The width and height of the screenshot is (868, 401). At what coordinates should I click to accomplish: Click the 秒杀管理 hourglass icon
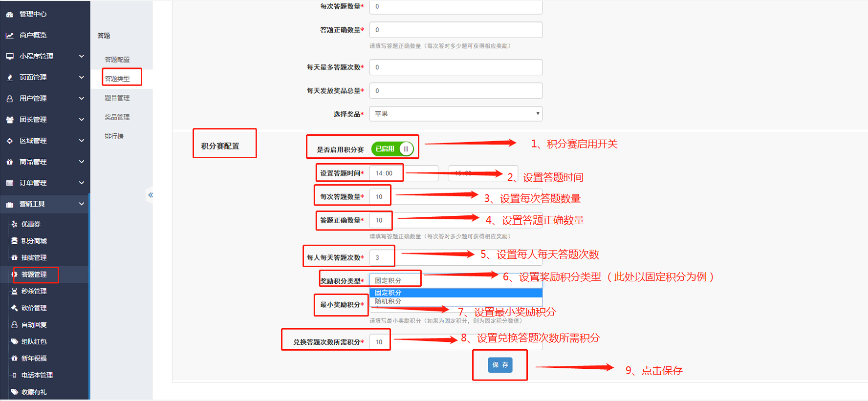pos(15,291)
